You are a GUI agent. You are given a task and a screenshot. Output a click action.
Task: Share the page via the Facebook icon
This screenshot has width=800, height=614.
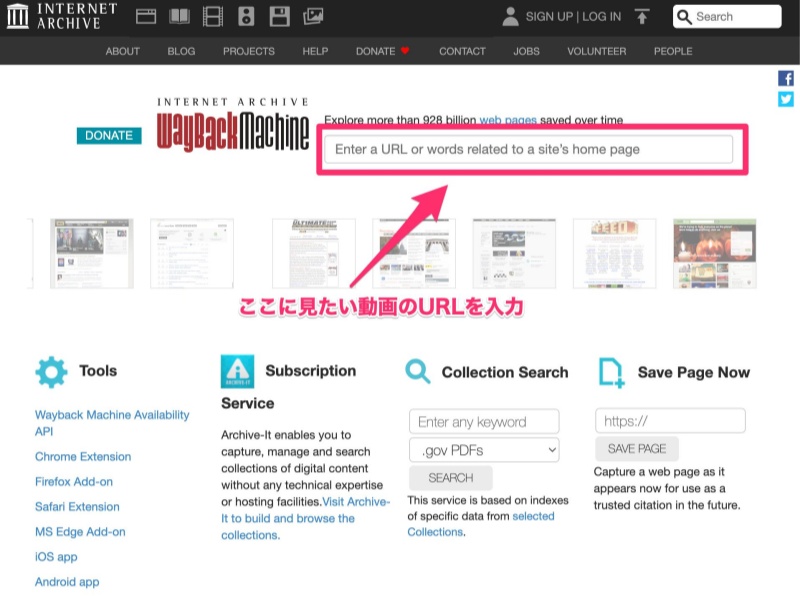[786, 78]
